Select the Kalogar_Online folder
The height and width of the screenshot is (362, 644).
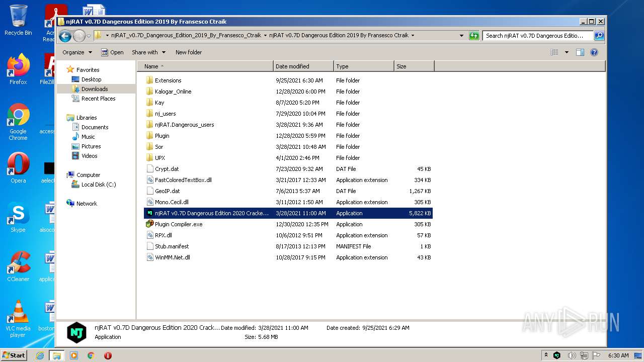[288, 92]
